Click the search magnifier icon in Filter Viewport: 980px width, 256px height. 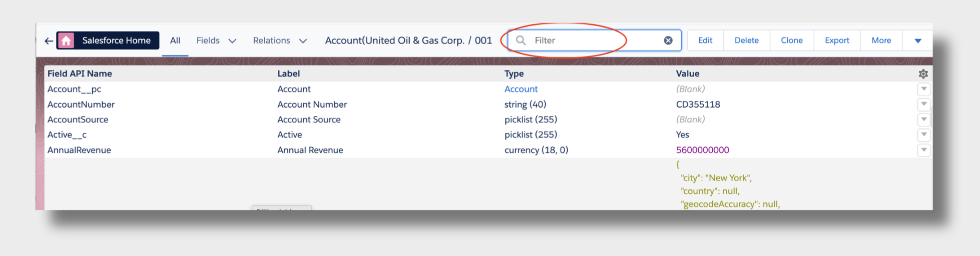521,40
